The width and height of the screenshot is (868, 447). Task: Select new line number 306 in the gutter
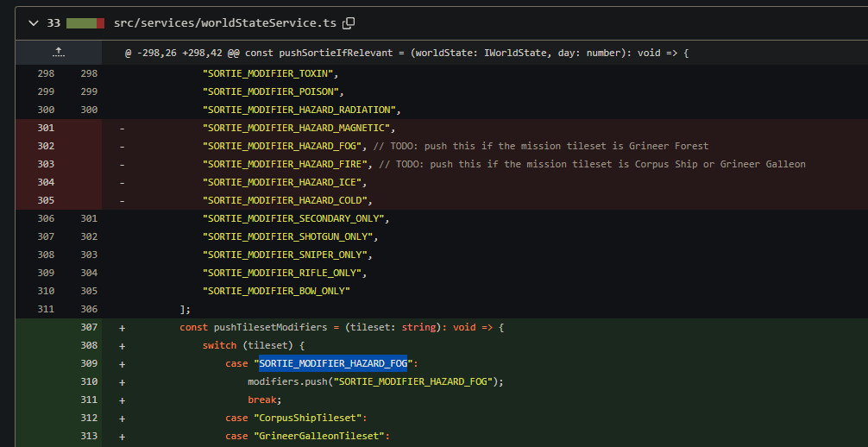[x=88, y=309]
